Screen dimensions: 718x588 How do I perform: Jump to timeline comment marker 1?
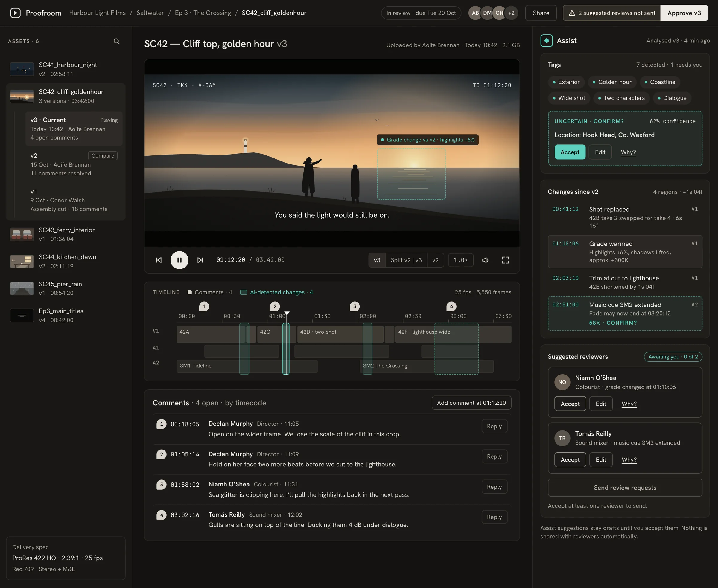(x=204, y=306)
